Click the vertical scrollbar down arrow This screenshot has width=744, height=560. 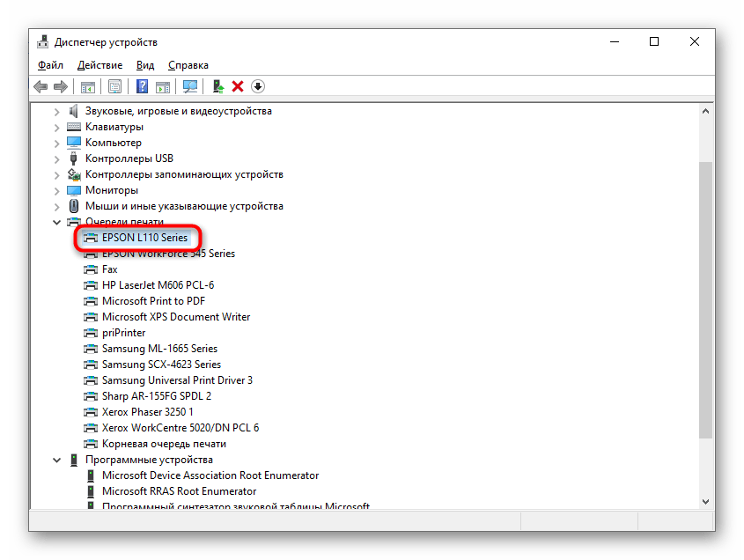(x=705, y=500)
